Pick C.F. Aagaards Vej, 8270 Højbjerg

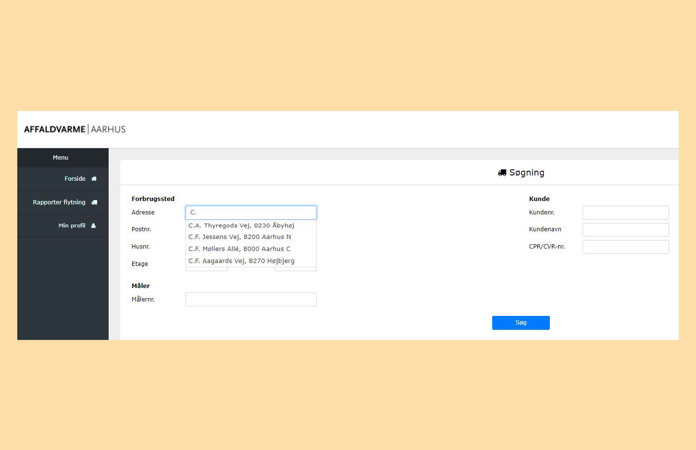tap(251, 261)
